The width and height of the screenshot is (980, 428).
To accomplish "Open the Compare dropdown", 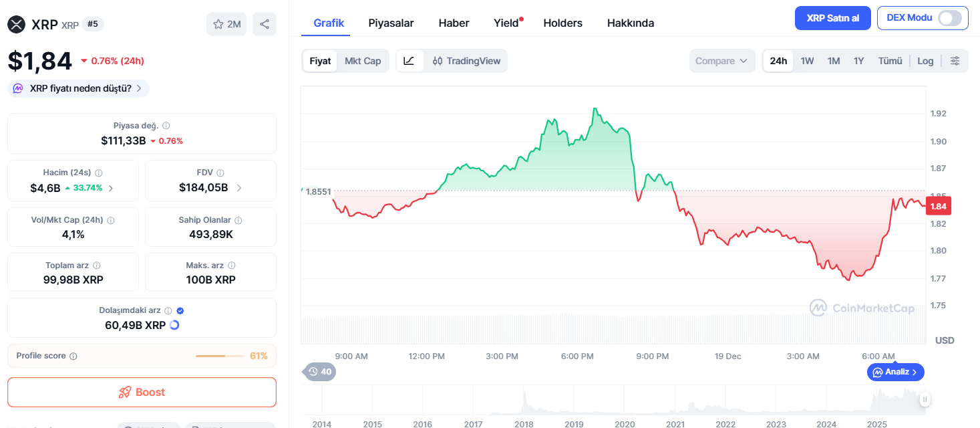I will tap(721, 61).
